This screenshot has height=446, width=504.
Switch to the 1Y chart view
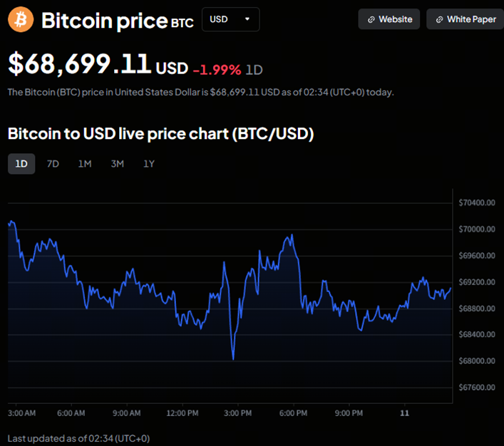[x=148, y=164]
